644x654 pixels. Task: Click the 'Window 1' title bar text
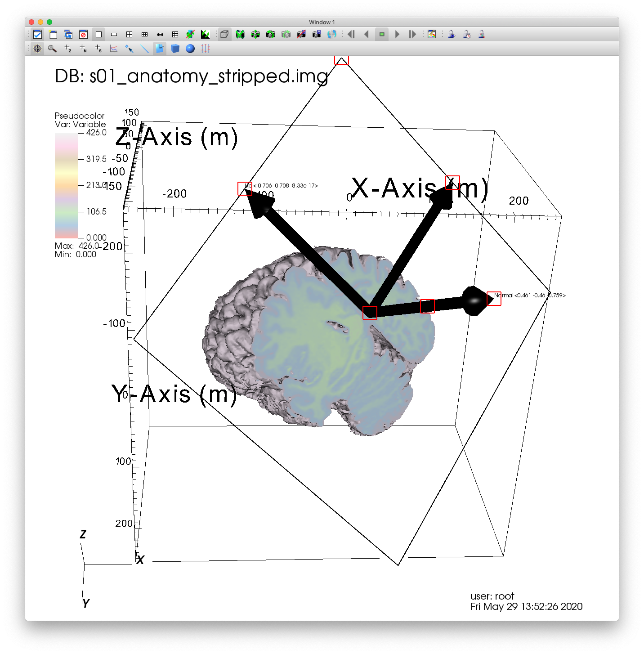tap(322, 22)
